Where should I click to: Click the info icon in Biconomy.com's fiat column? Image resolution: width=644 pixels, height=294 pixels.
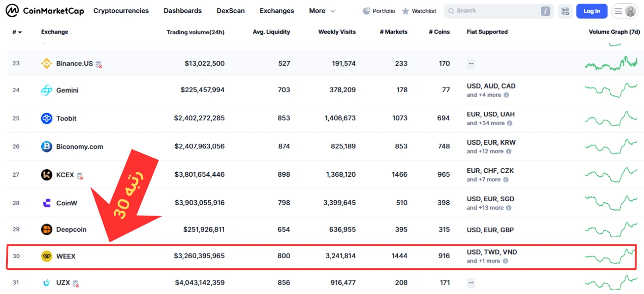pos(509,152)
